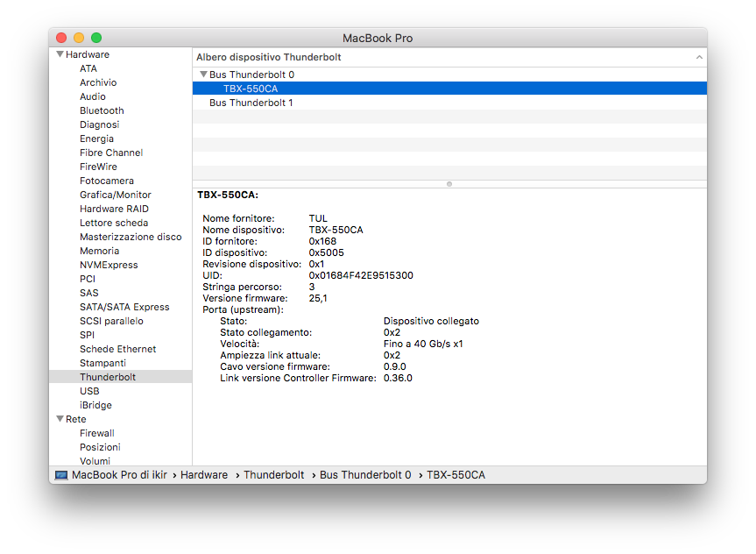Click the Rete category label in sidebar
The height and width of the screenshot is (554, 756).
(x=75, y=419)
